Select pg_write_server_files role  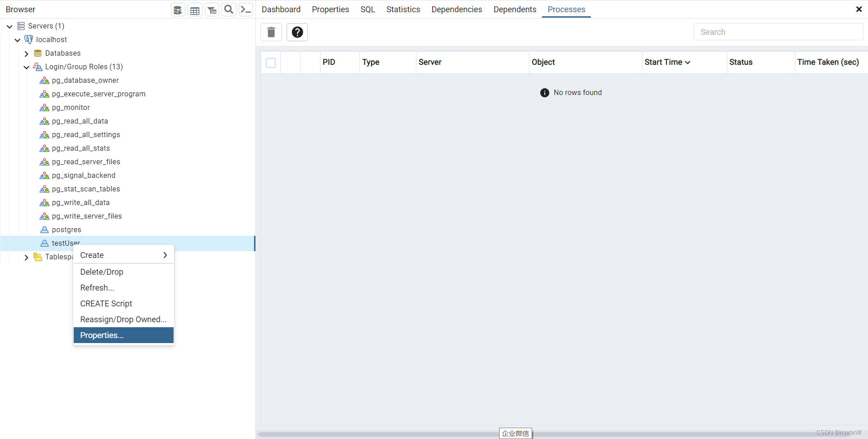click(x=87, y=216)
